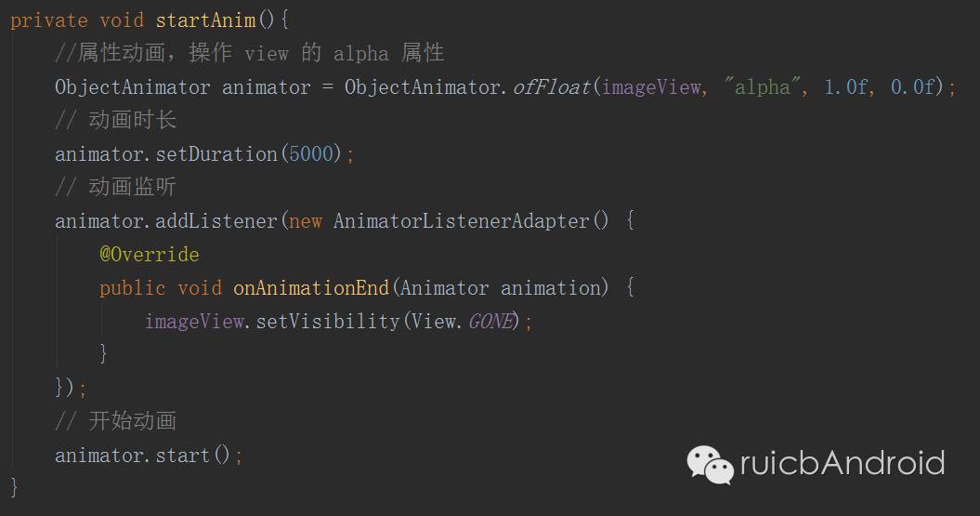Viewport: 980px width, 516px height.
Task: Click the setDuration method call
Action: pyautogui.click(x=216, y=153)
